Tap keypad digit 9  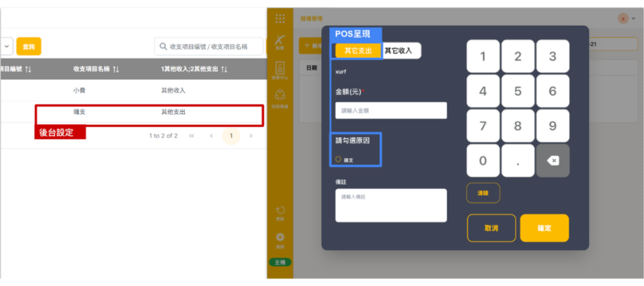pos(553,126)
